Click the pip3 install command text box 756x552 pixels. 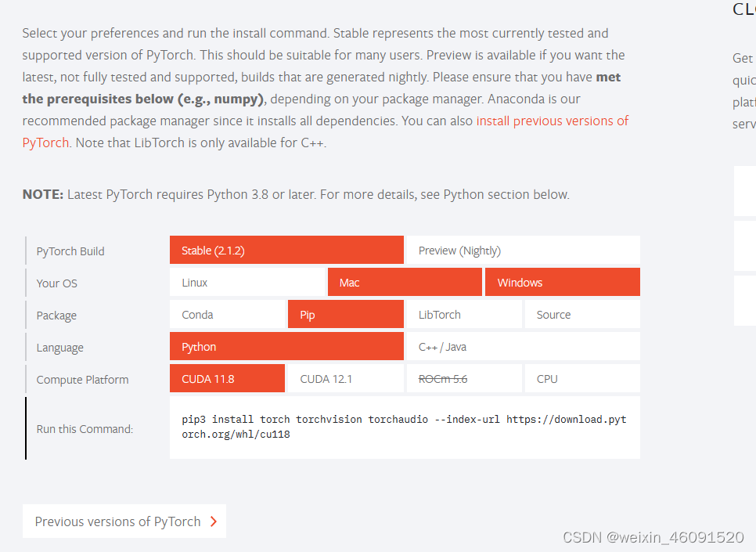tap(405, 428)
